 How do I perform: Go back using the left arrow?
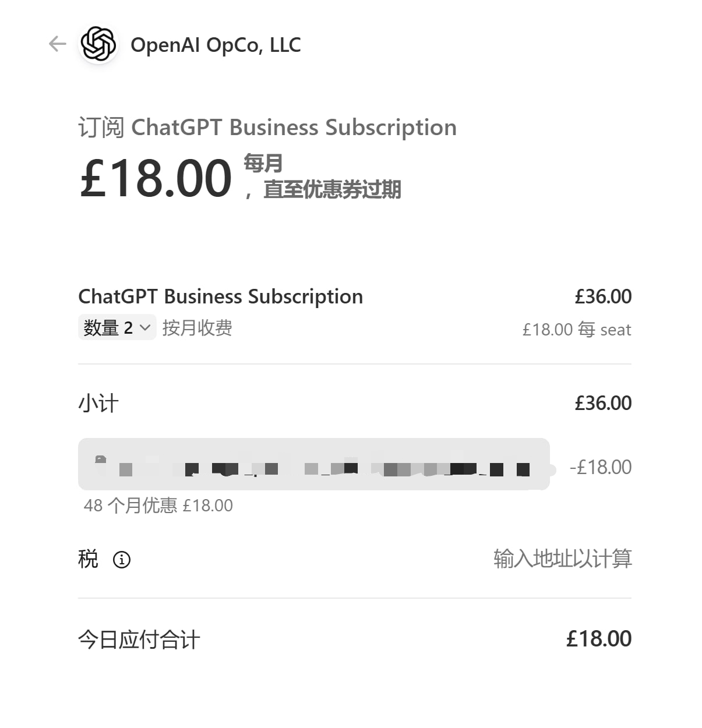coord(57,44)
